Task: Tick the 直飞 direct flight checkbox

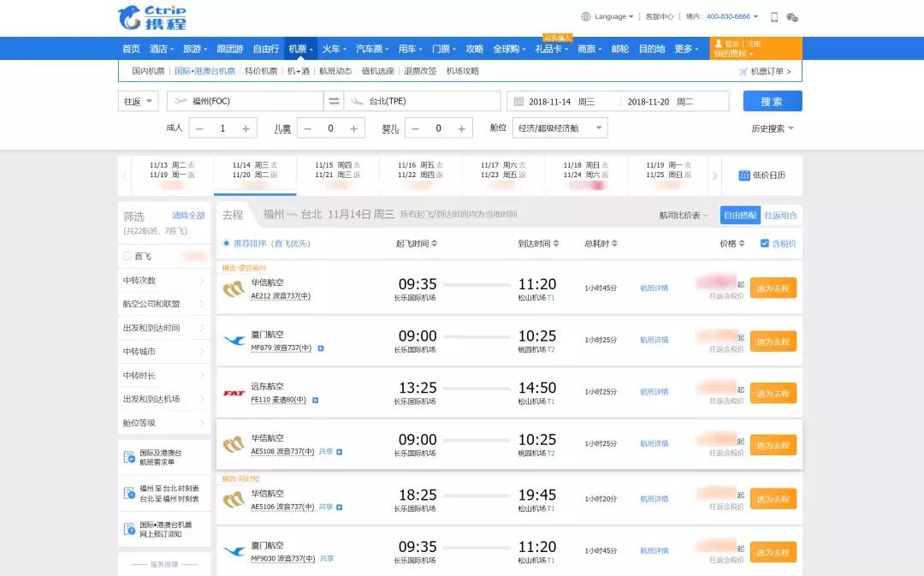Action: tap(127, 256)
